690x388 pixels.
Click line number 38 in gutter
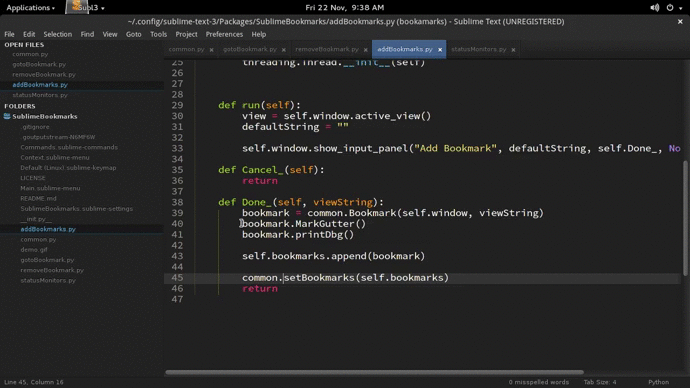177,202
